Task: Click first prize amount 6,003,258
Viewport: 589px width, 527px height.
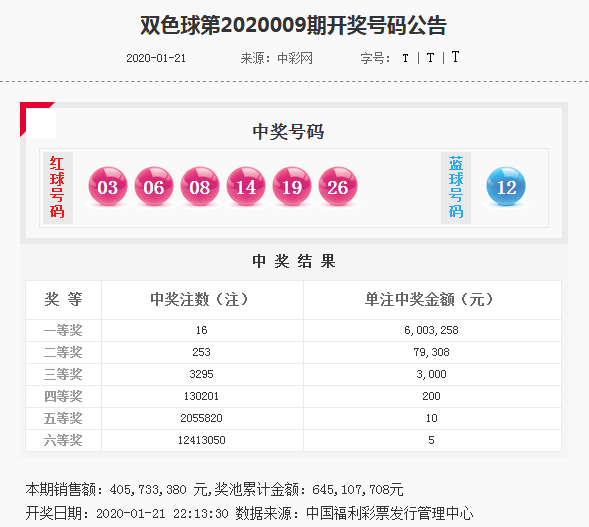Action: pyautogui.click(x=432, y=331)
